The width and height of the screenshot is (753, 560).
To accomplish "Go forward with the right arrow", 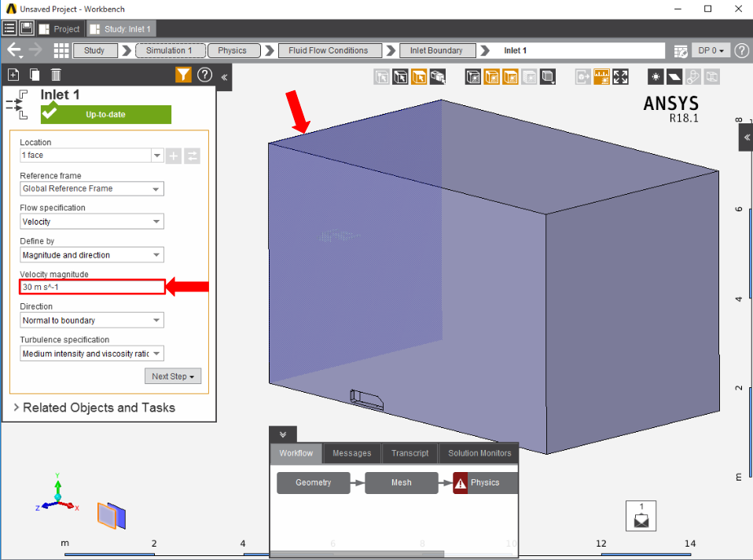I will [35, 50].
